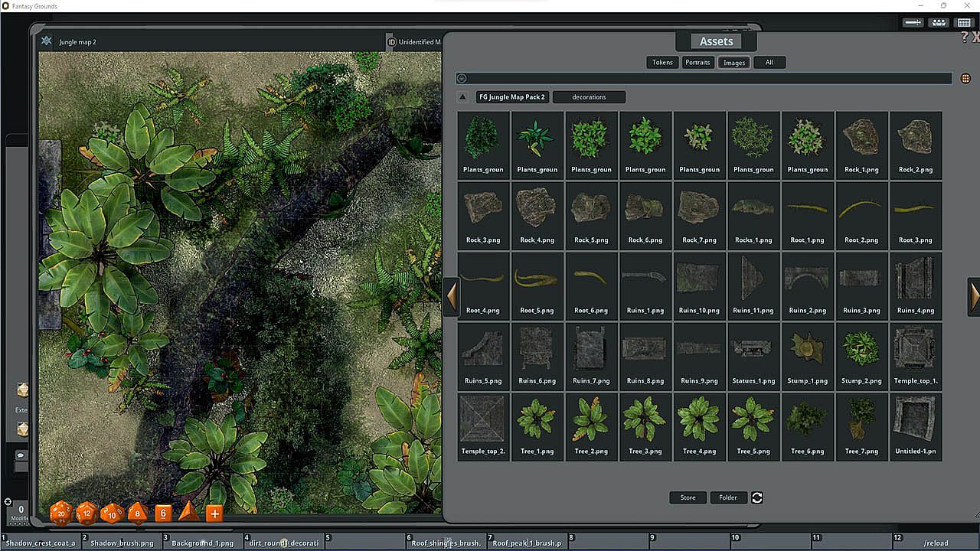Viewport: 980px width, 551px height.
Task: Click the Folder button
Action: (728, 497)
